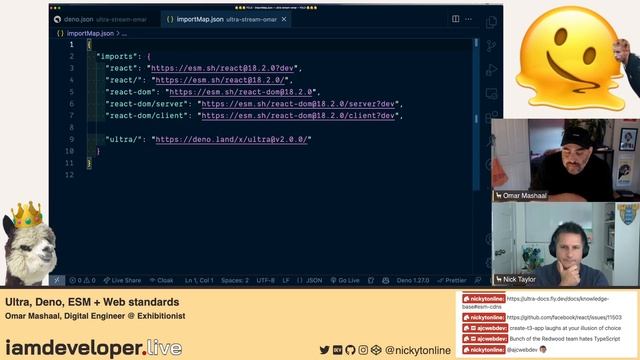Open the DEV icon in the footer

pyautogui.click(x=338, y=350)
